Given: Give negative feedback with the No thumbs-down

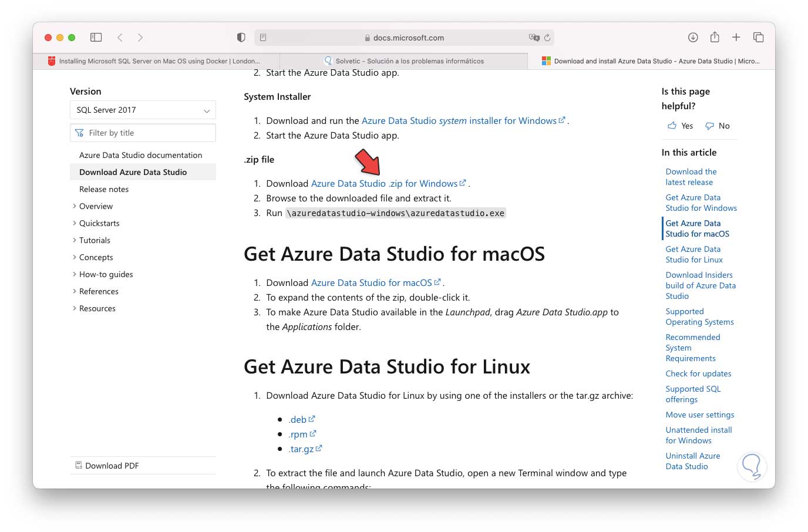Looking at the screenshot, I should (717, 125).
